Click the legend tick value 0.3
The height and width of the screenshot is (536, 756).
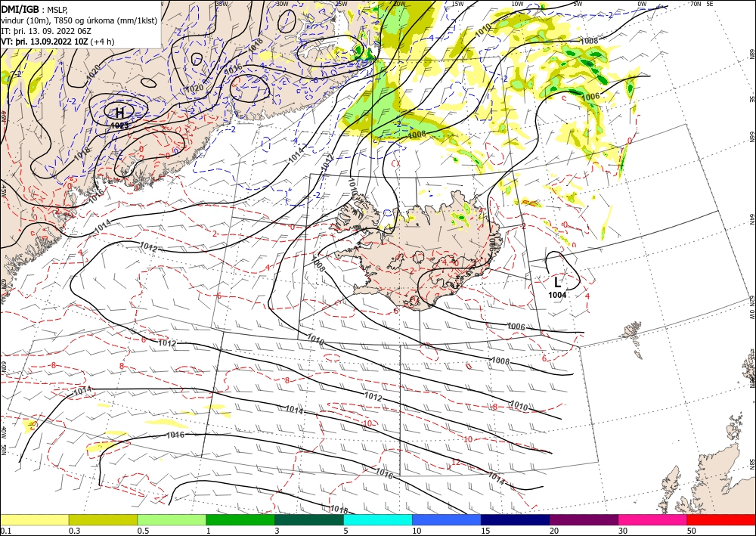click(x=74, y=531)
